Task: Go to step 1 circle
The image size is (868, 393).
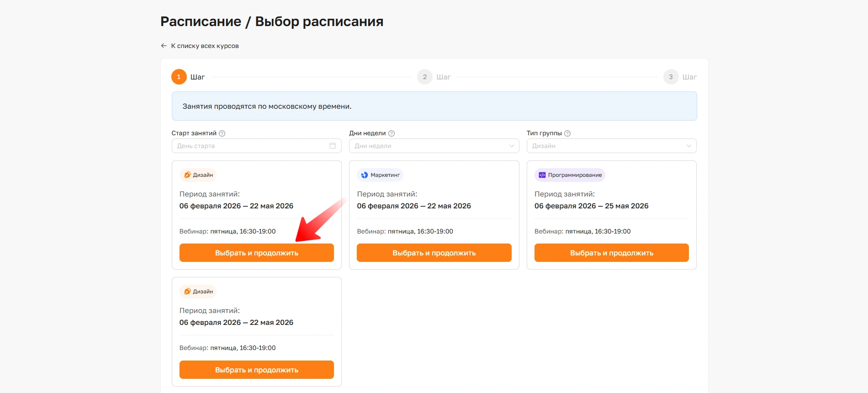Action: click(179, 77)
